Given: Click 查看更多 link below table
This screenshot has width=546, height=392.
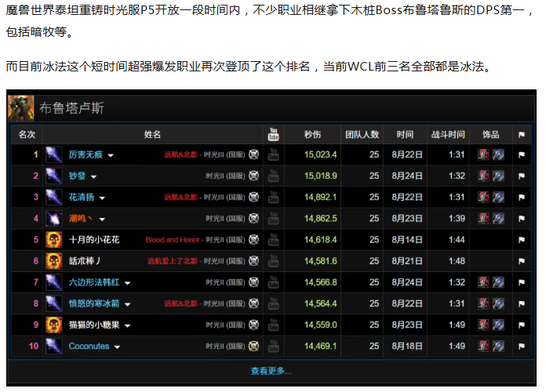Looking at the screenshot, I should pyautogui.click(x=271, y=371).
